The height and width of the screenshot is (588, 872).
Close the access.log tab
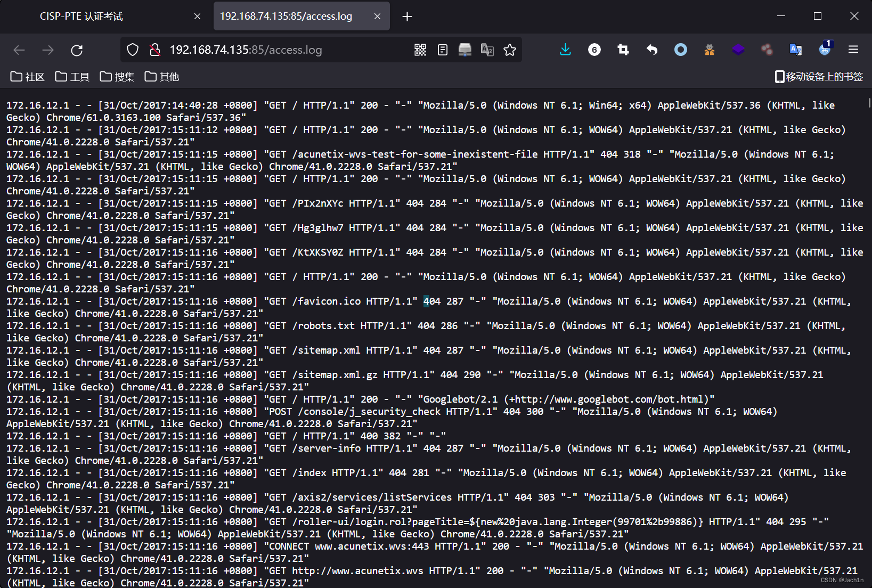pos(377,17)
